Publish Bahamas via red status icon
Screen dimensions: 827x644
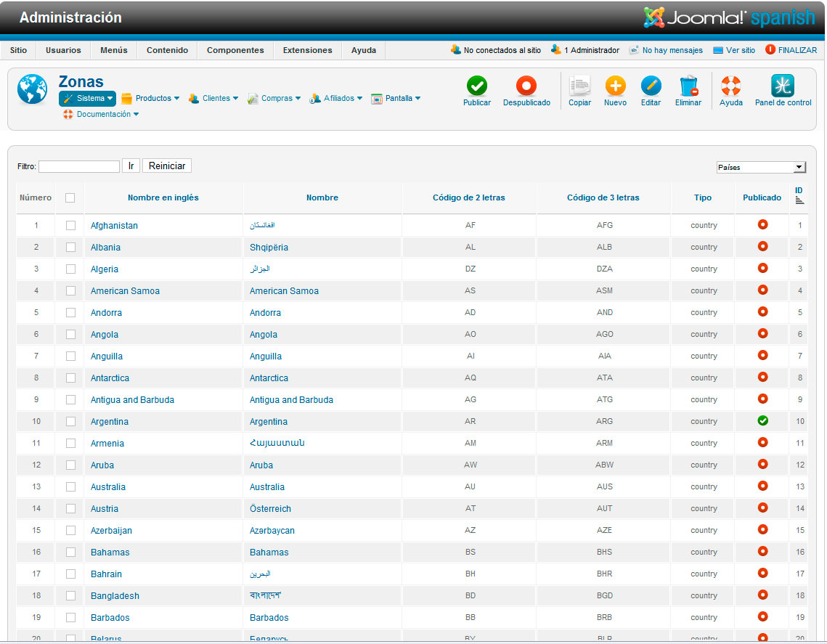pos(762,551)
